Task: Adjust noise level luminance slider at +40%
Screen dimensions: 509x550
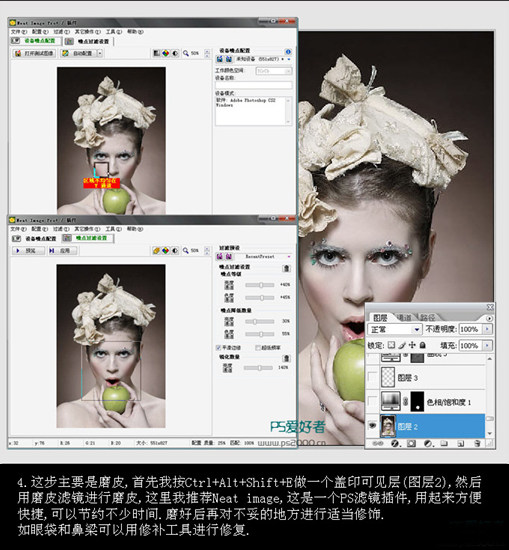Action: (x=260, y=285)
